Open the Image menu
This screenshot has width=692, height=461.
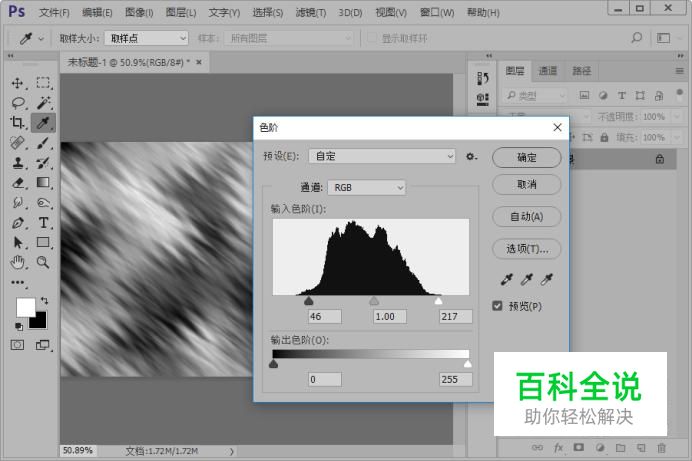(139, 12)
